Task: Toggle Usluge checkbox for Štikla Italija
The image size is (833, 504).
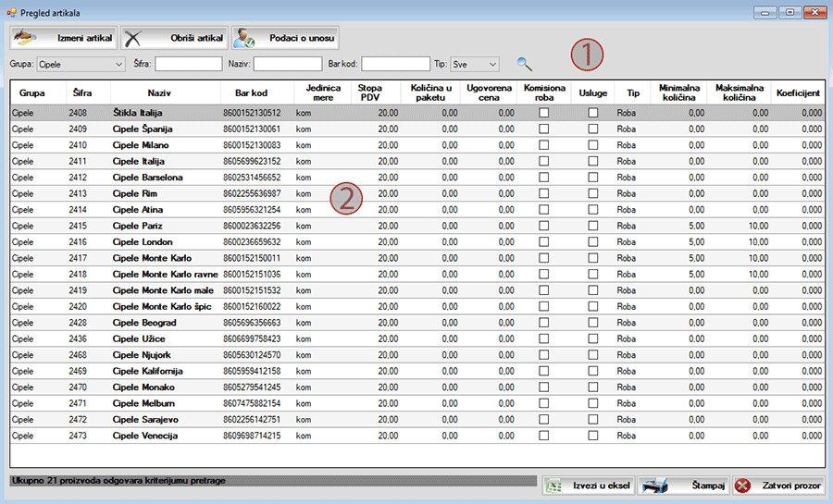Action: (593, 113)
